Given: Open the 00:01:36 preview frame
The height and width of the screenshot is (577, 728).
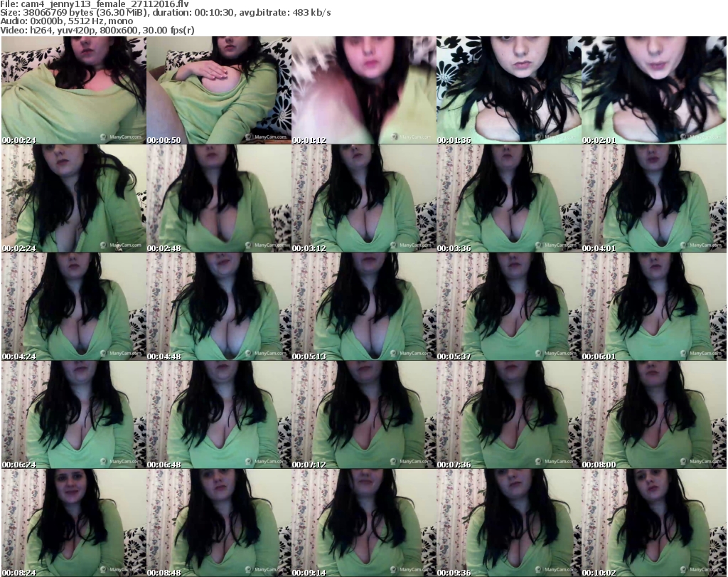Looking at the screenshot, I should click(x=509, y=90).
